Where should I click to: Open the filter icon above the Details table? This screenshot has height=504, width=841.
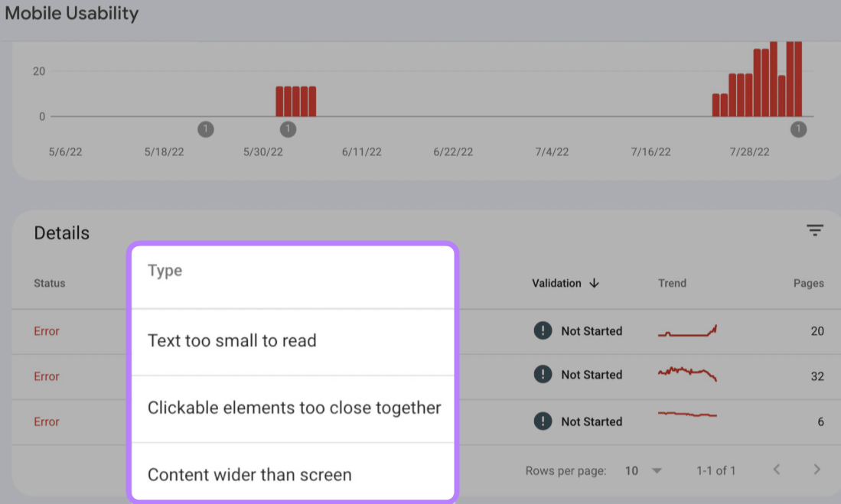(x=815, y=230)
